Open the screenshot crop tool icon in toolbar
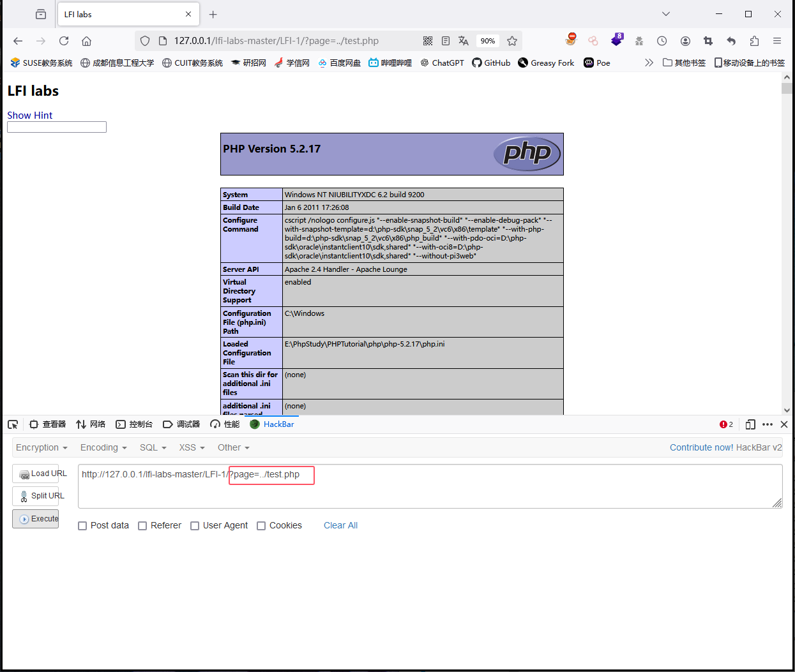The image size is (795, 672). (708, 41)
